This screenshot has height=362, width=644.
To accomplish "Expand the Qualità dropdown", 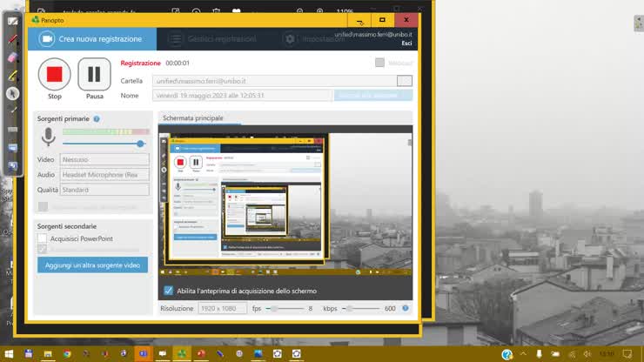I will tap(104, 190).
